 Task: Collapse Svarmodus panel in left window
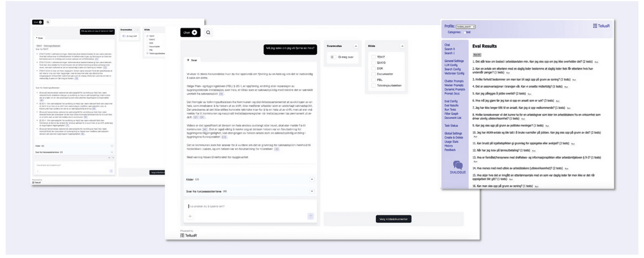coord(137,30)
